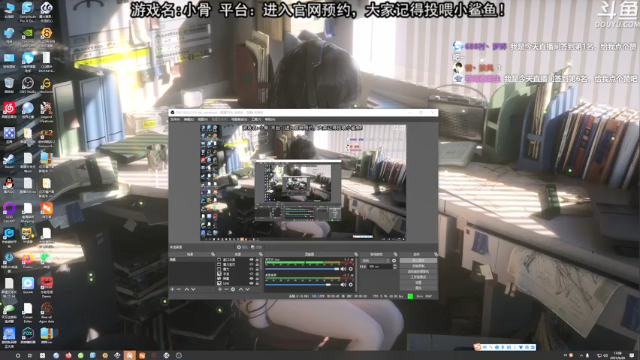Open the Tools menu in OBS
Viewport: 640px width, 360px height.
(256, 119)
